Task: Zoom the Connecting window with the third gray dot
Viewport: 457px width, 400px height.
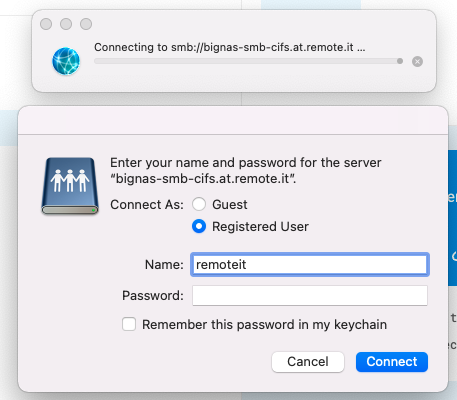Action: [86, 24]
